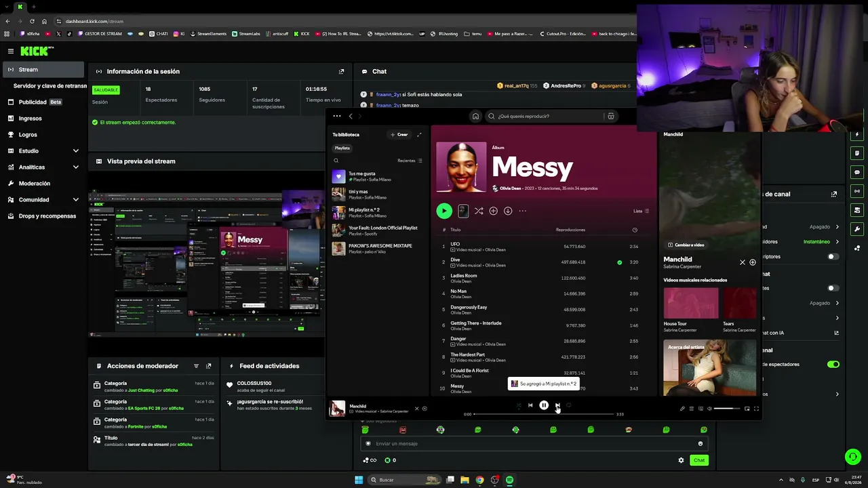Select the Playlists filter chip
Image resolution: width=868 pixels, height=488 pixels.
tap(342, 148)
